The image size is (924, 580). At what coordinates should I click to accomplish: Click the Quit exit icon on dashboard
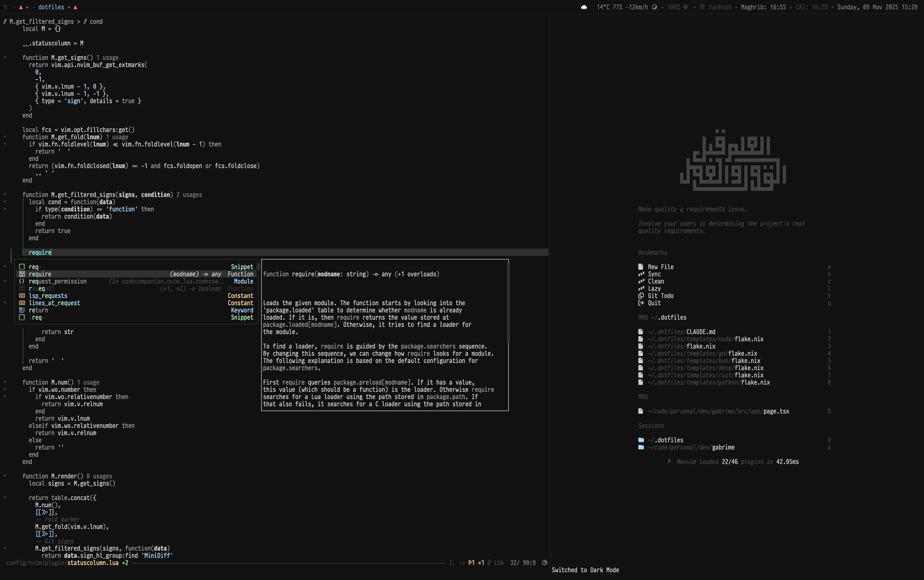coord(641,303)
